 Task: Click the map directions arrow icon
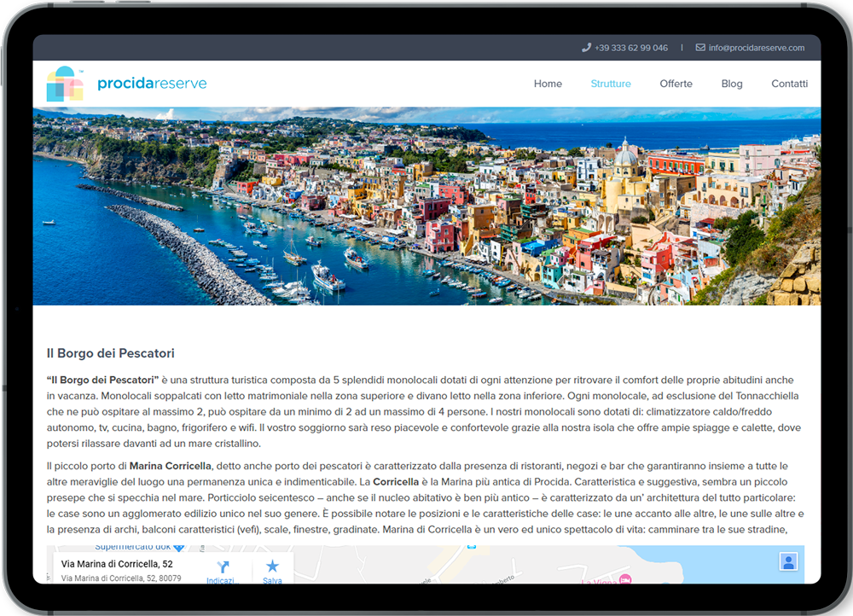click(x=223, y=567)
